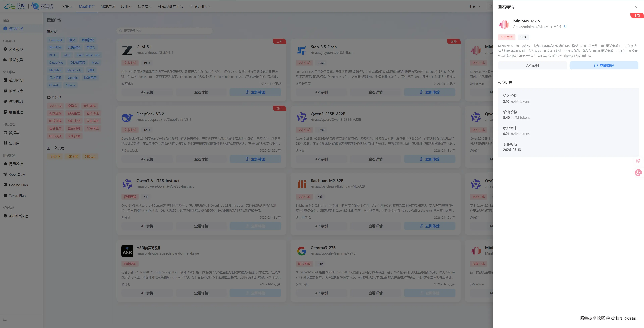The image size is (644, 328).
Task: Click the Qwen3-VL-32B-Instruct card title
Action: pyautogui.click(x=158, y=181)
